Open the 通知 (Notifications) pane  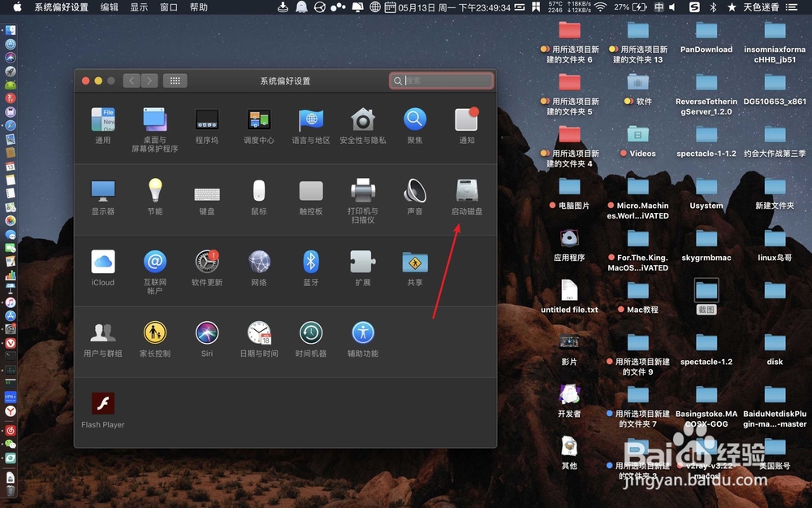(467, 119)
